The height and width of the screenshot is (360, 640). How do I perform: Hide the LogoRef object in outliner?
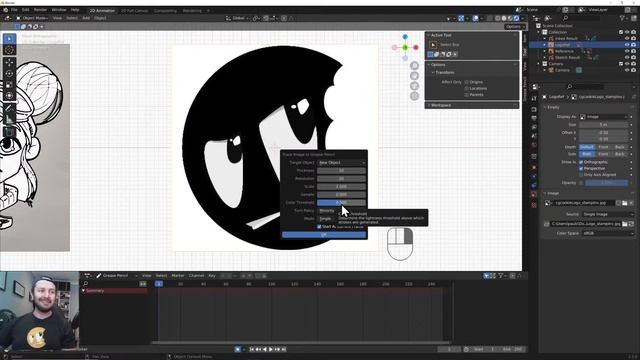point(627,45)
